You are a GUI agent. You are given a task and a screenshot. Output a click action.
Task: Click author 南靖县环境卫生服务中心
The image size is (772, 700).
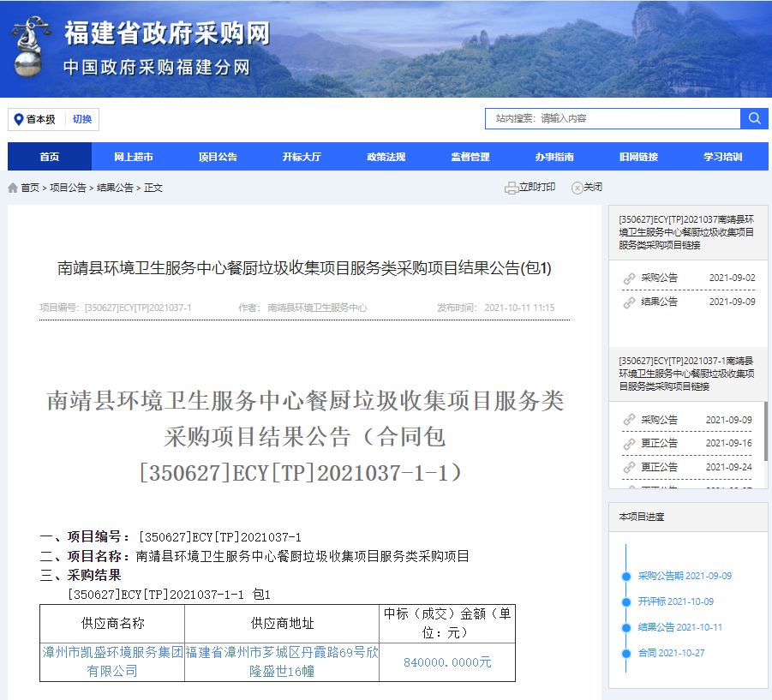click(318, 308)
